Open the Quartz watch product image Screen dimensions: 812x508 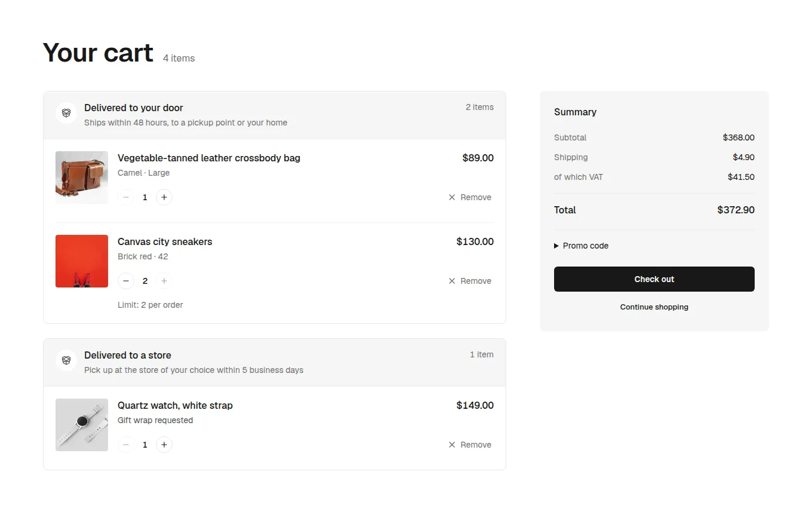[x=82, y=425]
